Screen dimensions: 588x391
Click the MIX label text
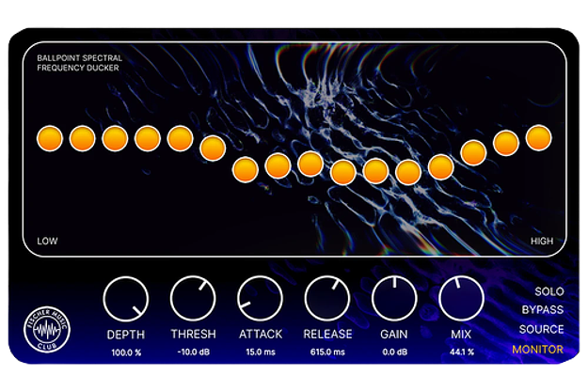461,334
